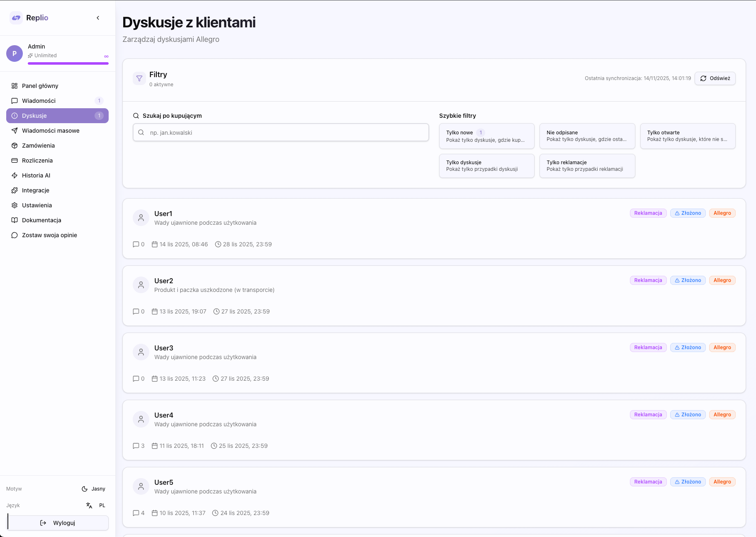Click the Odśwież button
This screenshot has height=537, width=756.
715,78
